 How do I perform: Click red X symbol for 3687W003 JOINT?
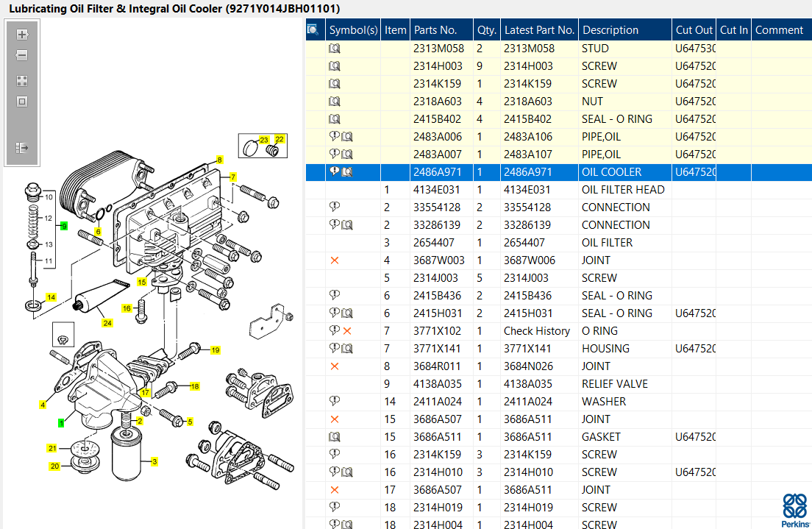[335, 260]
